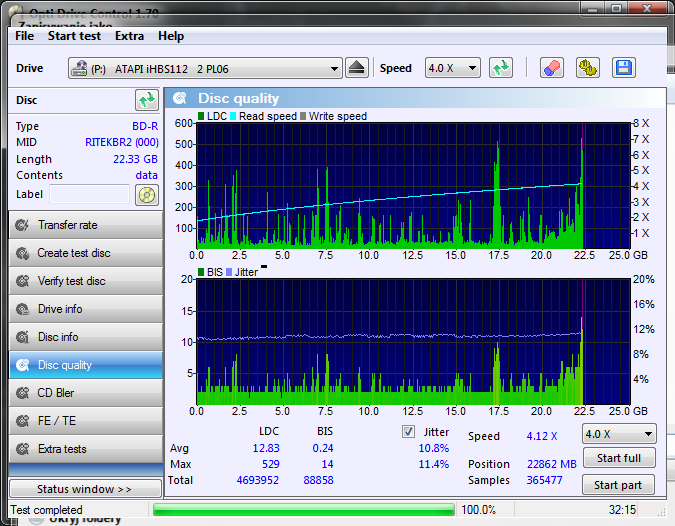Click the Jitter purple legend swatch
The width and height of the screenshot is (675, 526).
coord(229,272)
